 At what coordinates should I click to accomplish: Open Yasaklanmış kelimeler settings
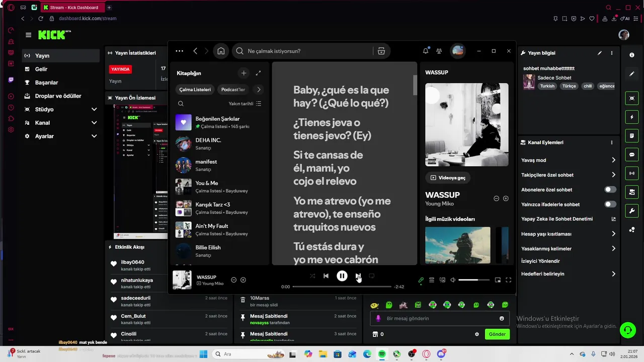569,248
